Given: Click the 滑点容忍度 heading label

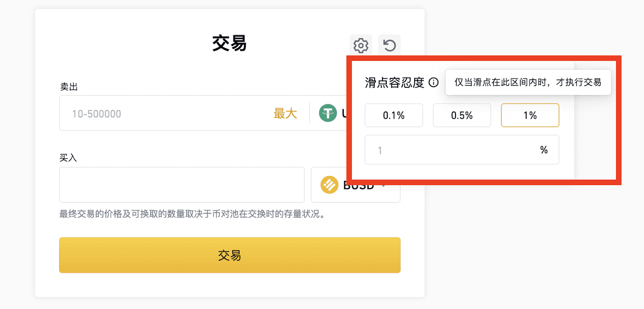Looking at the screenshot, I should click(x=394, y=82).
